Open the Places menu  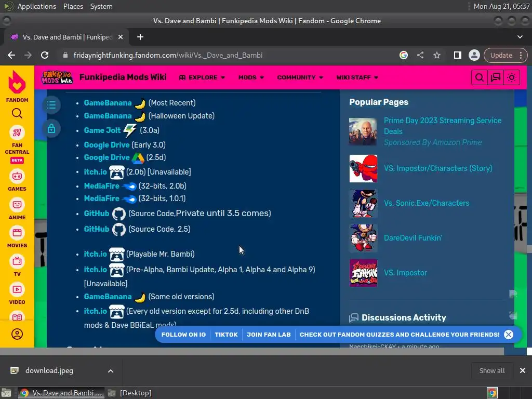click(x=73, y=6)
